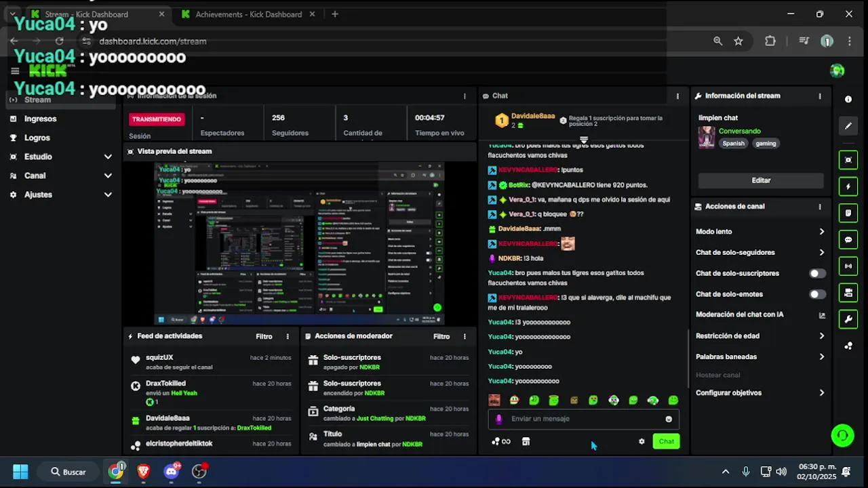This screenshot has height=488, width=868.
Task: Open Feed de actividades three-dot menu
Action: click(288, 337)
